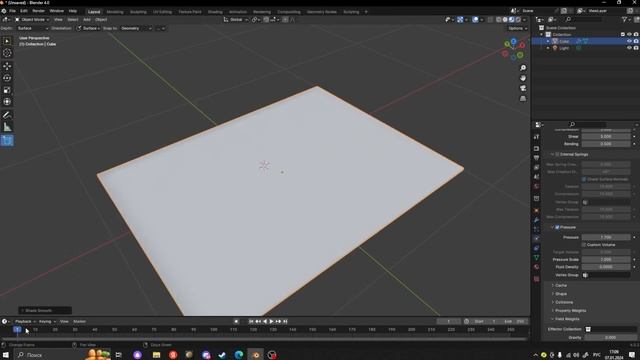Expand the Collisions panel
This screenshot has height=360, width=640.
point(564,302)
